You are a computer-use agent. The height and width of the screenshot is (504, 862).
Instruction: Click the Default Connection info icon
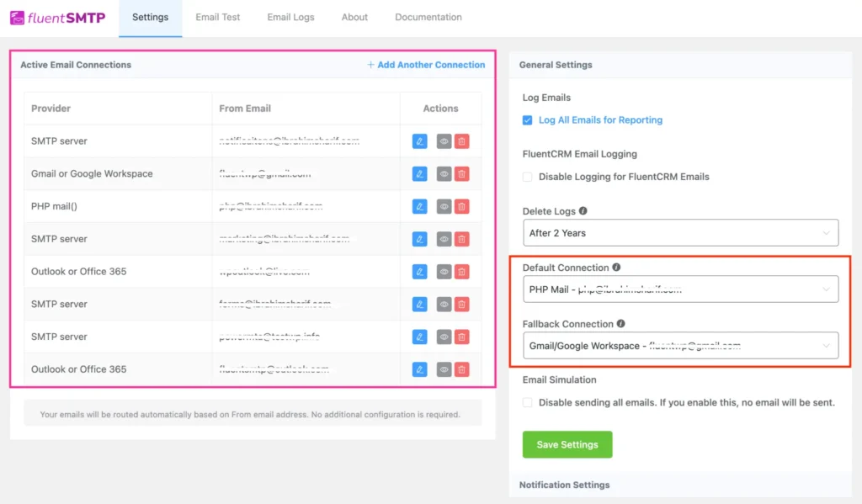616,267
